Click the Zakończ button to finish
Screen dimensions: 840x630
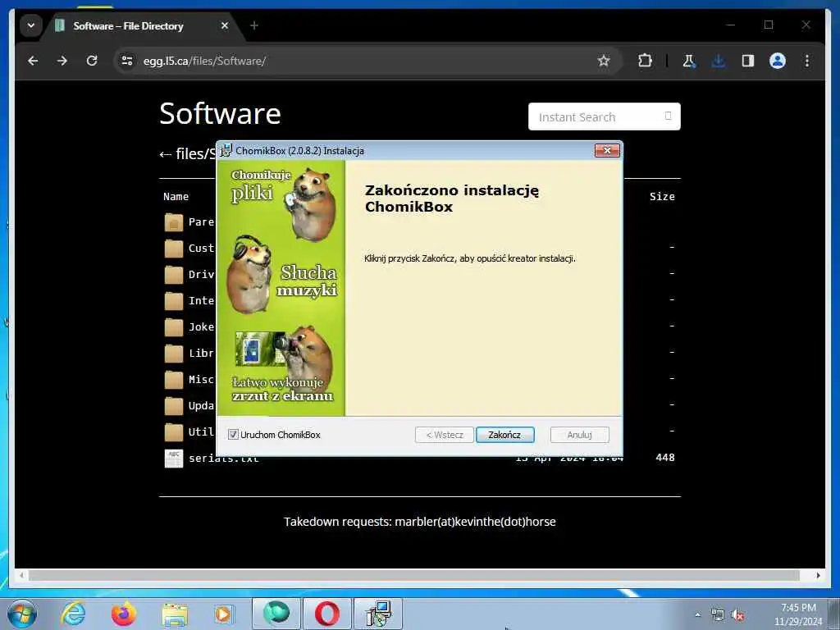pyautogui.click(x=504, y=435)
